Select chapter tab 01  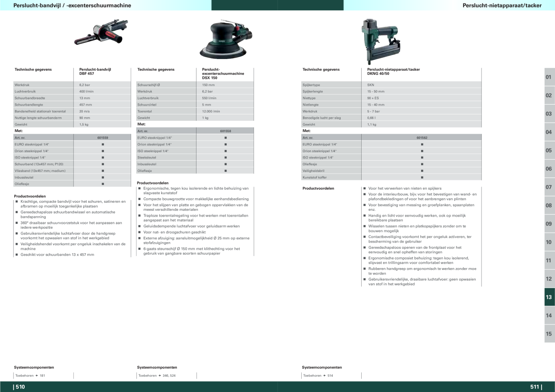click(x=549, y=77)
